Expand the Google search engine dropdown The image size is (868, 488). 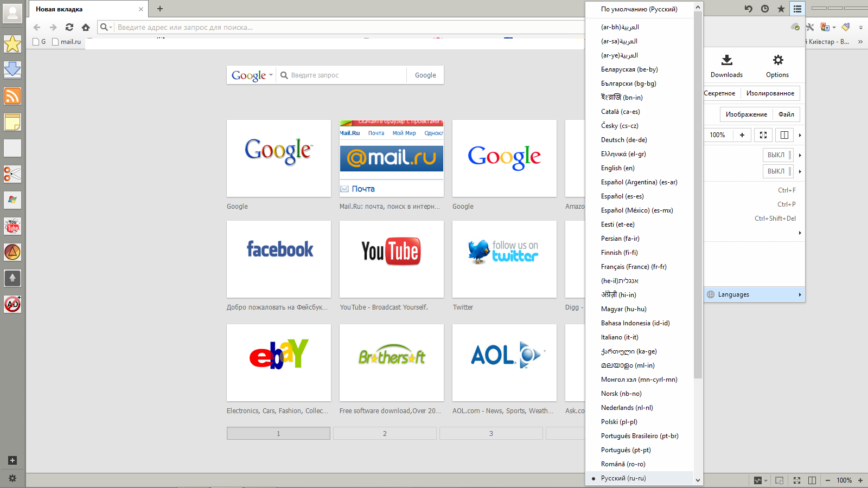click(x=252, y=75)
